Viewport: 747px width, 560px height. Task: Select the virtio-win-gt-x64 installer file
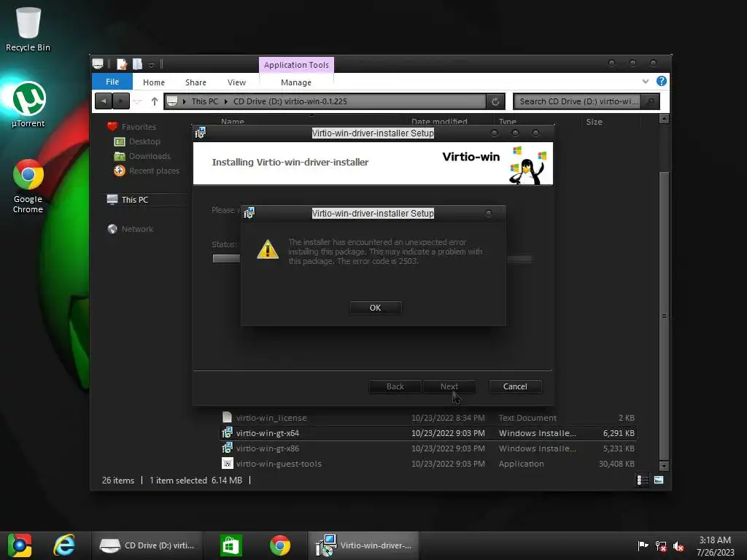pyautogui.click(x=427, y=433)
